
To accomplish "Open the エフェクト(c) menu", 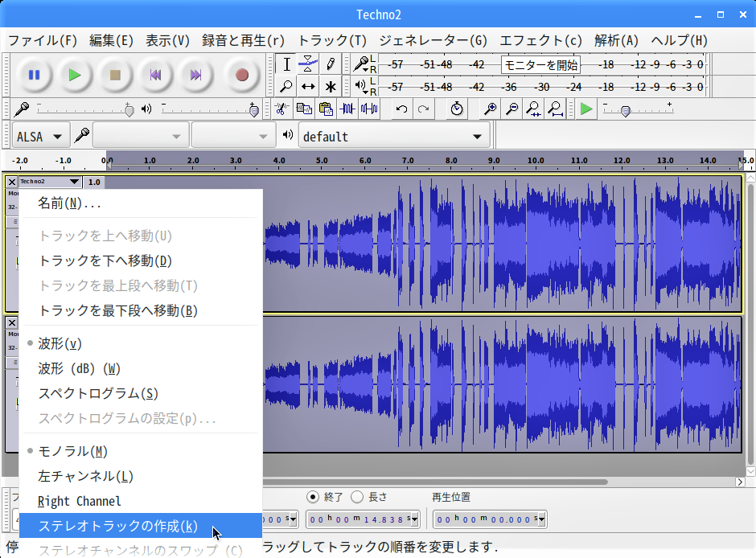I will click(x=541, y=40).
